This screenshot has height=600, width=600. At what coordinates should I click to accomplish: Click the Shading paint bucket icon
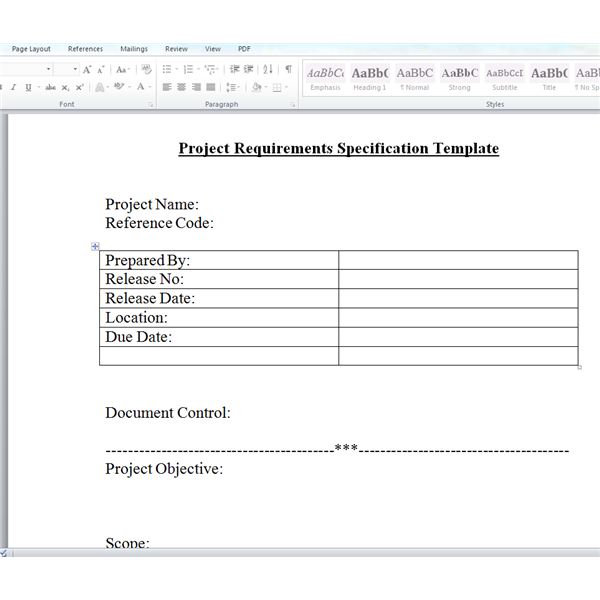point(257,87)
